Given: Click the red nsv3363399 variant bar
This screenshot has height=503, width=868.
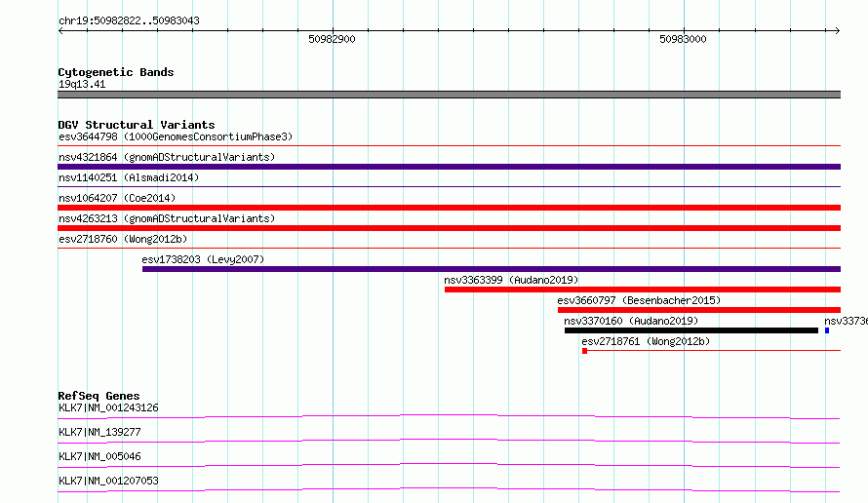Looking at the screenshot, I should [642, 290].
